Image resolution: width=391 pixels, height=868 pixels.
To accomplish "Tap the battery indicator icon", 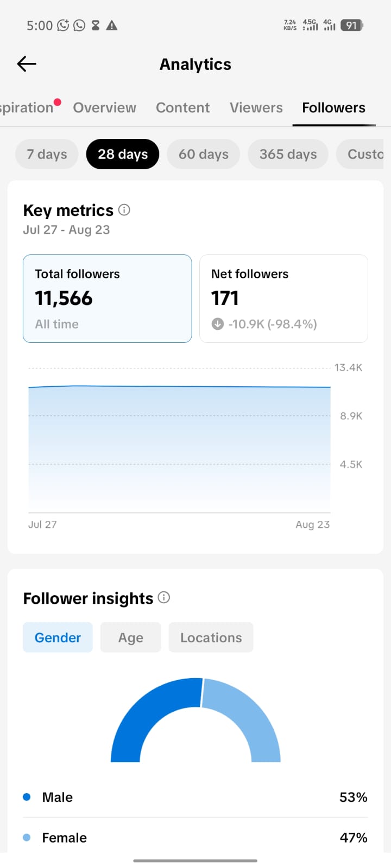I will 352,25.
